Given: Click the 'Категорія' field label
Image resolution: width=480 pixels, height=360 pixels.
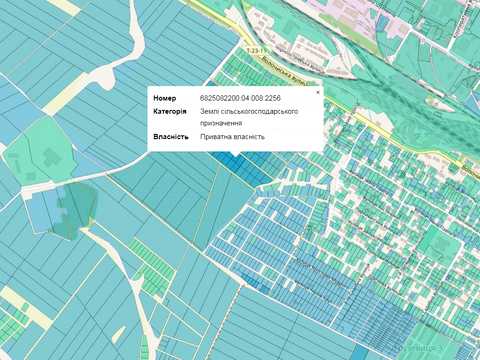Looking at the screenshot, I should point(170,112).
